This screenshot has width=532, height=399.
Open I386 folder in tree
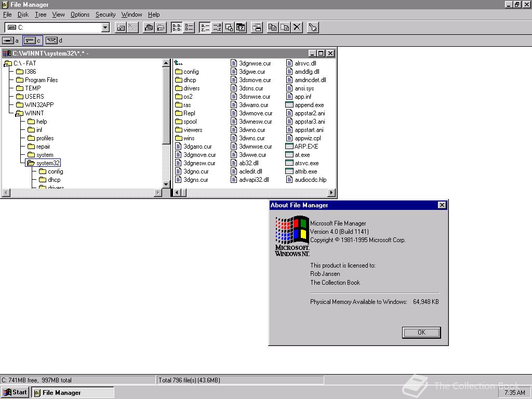26,72
